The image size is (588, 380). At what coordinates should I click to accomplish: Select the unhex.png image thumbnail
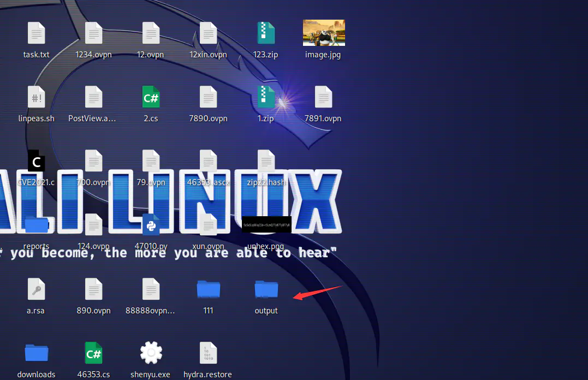pos(266,224)
